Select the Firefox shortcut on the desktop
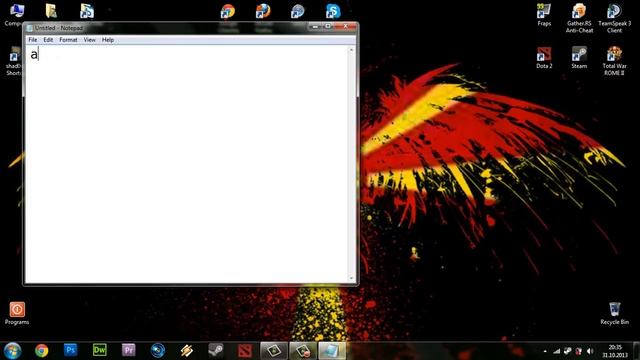 click(263, 11)
